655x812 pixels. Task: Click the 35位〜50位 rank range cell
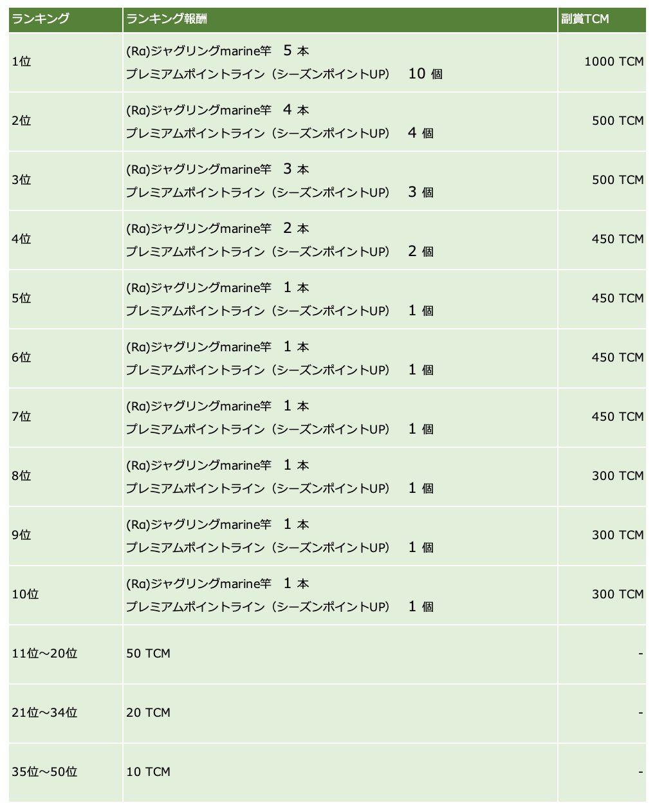[44, 772]
